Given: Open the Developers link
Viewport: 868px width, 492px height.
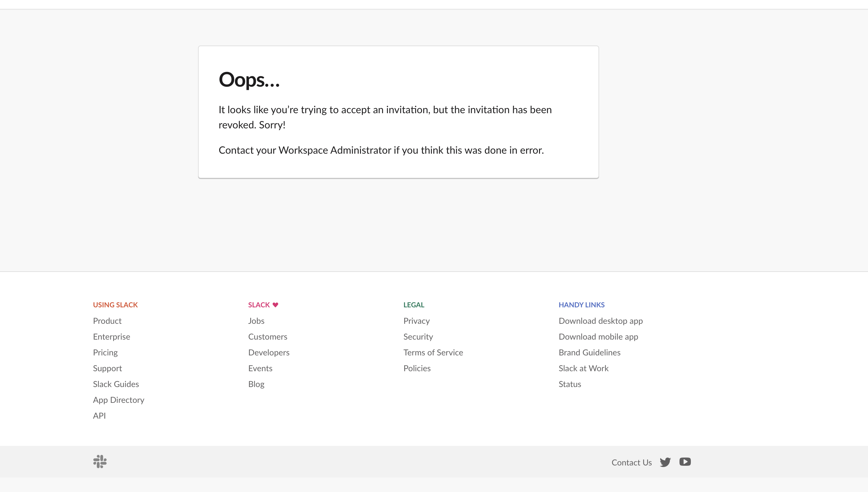Looking at the screenshot, I should 269,353.
